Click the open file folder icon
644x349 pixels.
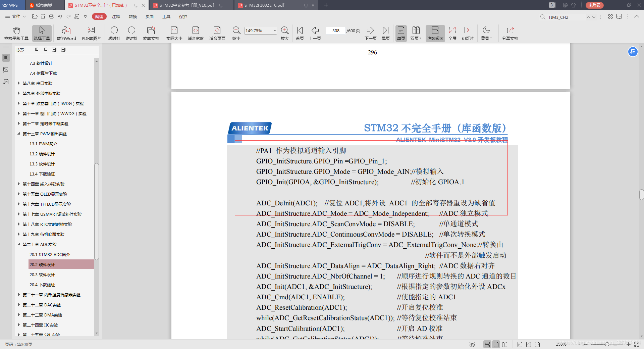[x=35, y=16]
